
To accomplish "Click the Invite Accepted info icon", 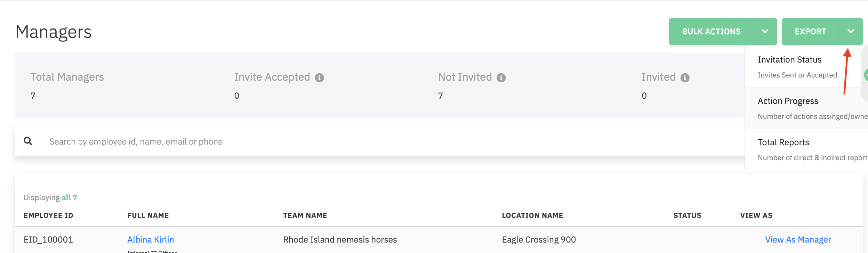I will (319, 78).
